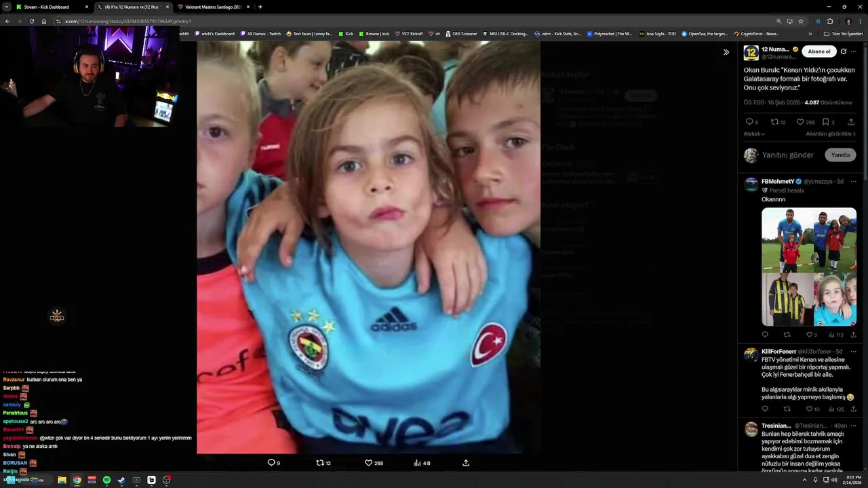The width and height of the screenshot is (868, 488).
Task: Reply icon with 9 in tweet panel
Action: (x=749, y=122)
